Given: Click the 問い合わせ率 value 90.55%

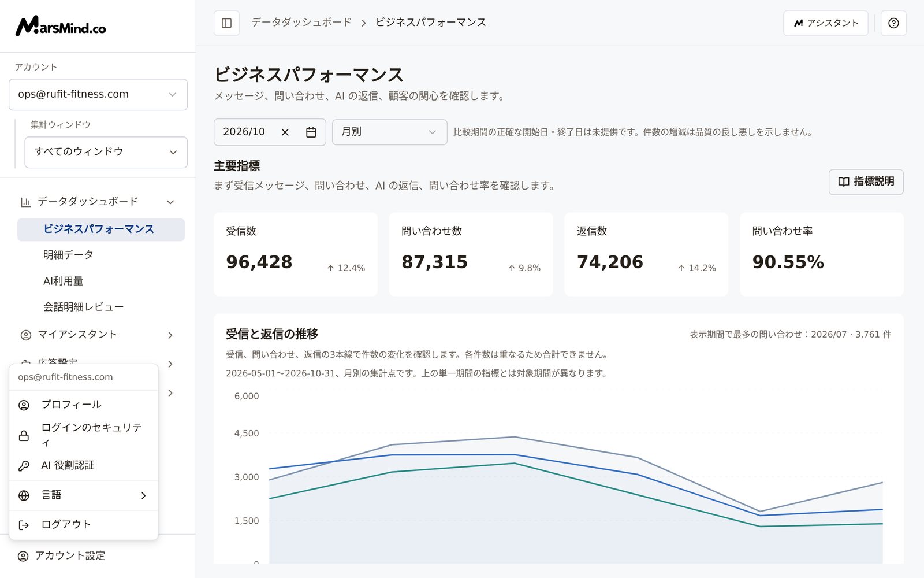Looking at the screenshot, I should 788,262.
